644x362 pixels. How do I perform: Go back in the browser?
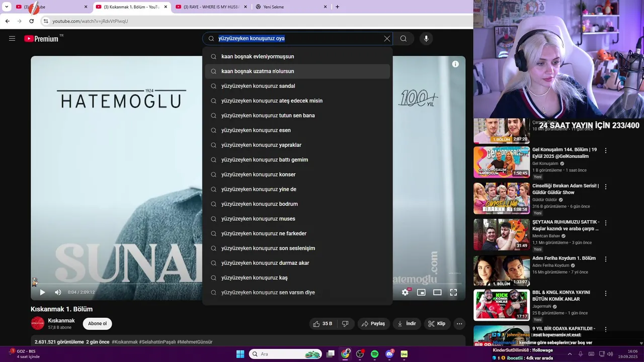[7, 21]
